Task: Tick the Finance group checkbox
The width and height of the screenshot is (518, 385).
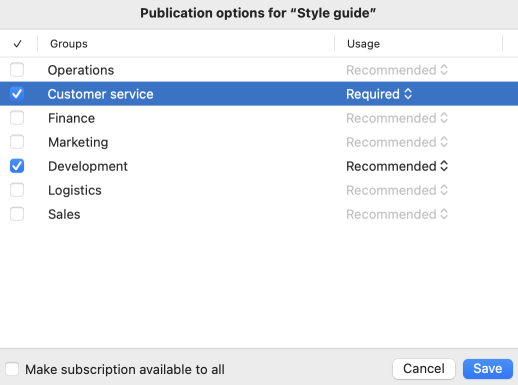Action: 17,118
